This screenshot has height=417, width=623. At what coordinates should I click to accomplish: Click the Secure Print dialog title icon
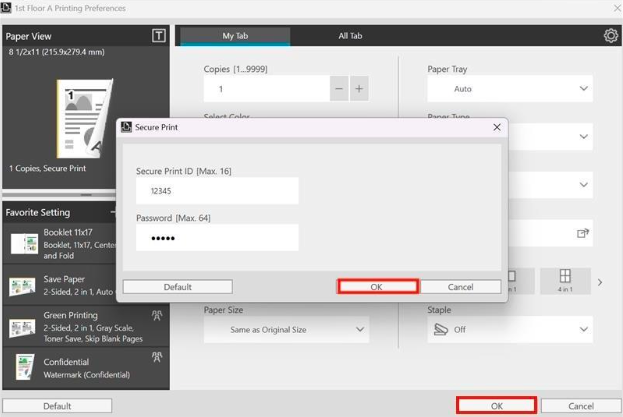[126, 127]
